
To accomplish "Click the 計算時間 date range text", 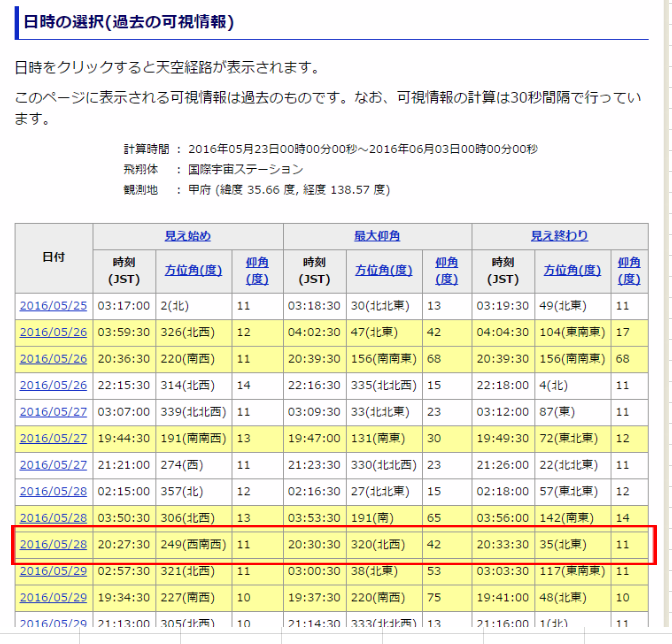I will [x=363, y=149].
